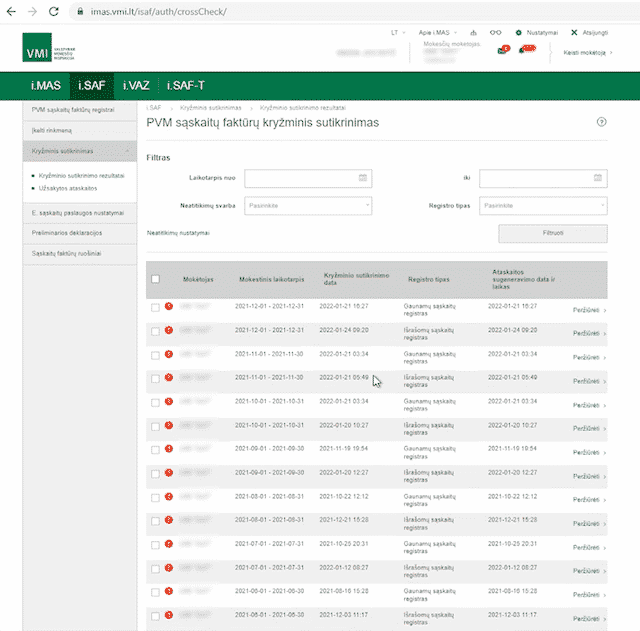This screenshot has width=640, height=631.
Task: Click the help question mark icon
Action: tap(601, 121)
